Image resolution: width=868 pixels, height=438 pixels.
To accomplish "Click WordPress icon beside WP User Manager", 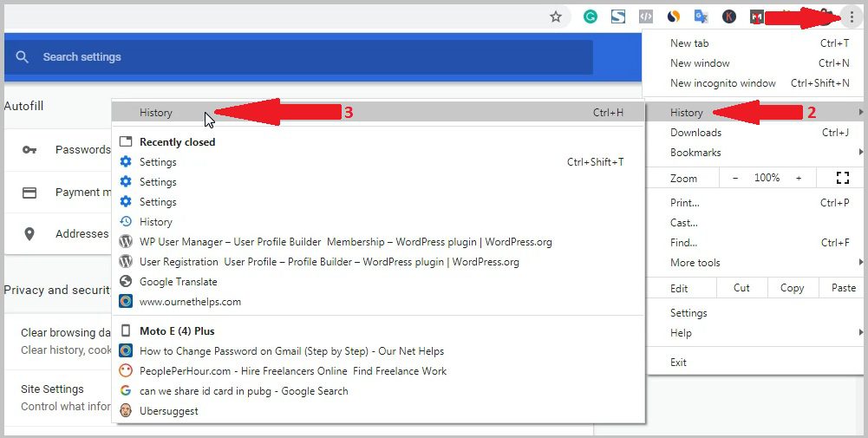I will point(127,241).
